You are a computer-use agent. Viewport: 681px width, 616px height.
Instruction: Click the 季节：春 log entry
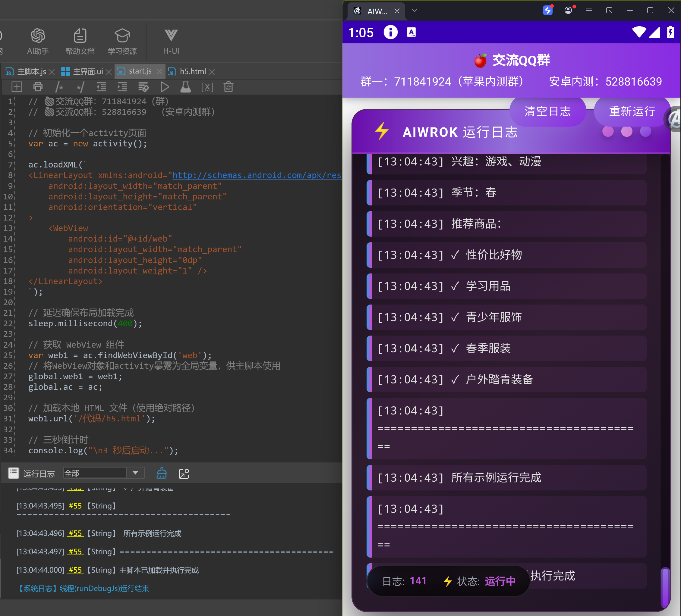click(x=506, y=193)
